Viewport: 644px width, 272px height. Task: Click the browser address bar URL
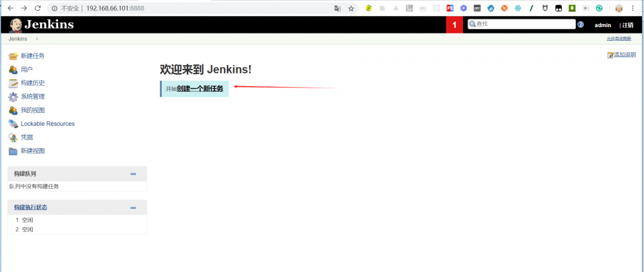point(115,8)
